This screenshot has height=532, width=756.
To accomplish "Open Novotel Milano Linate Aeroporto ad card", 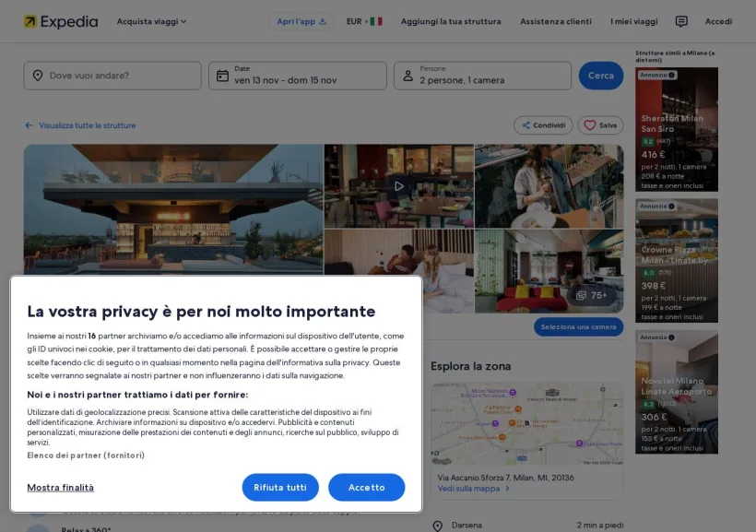I will (677, 392).
